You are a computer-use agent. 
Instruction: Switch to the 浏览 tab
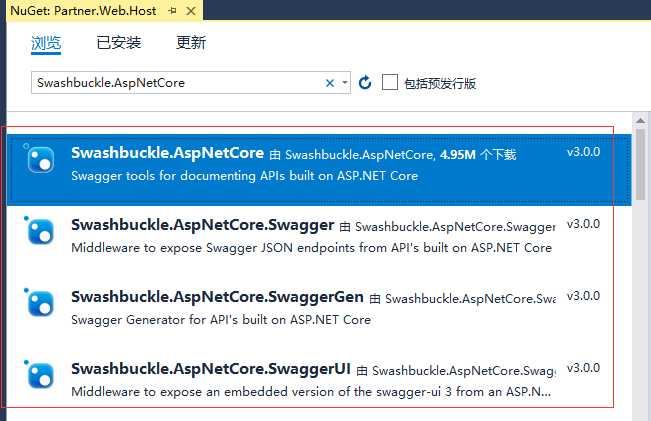pos(46,43)
